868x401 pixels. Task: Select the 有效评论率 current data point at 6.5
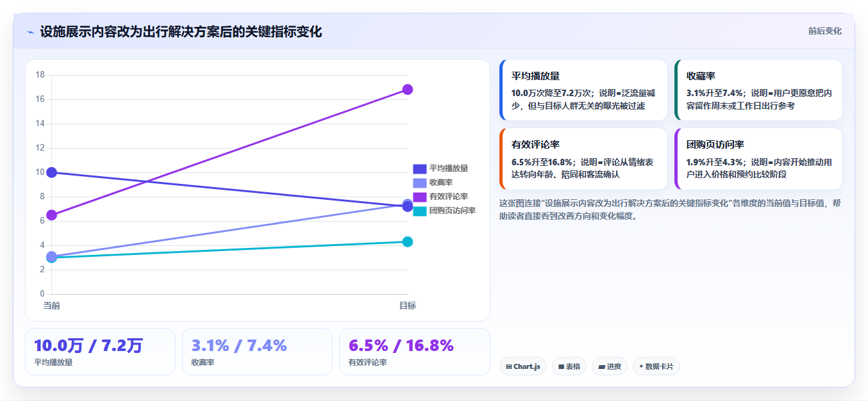tap(52, 215)
